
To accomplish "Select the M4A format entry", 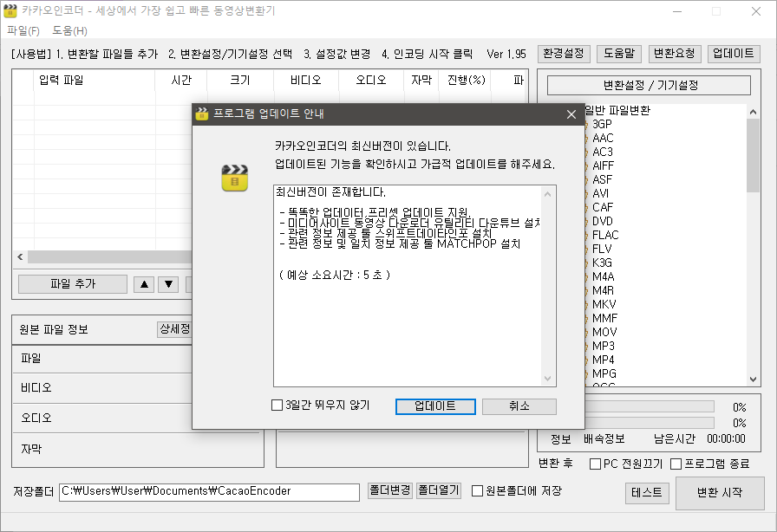I will coord(603,277).
